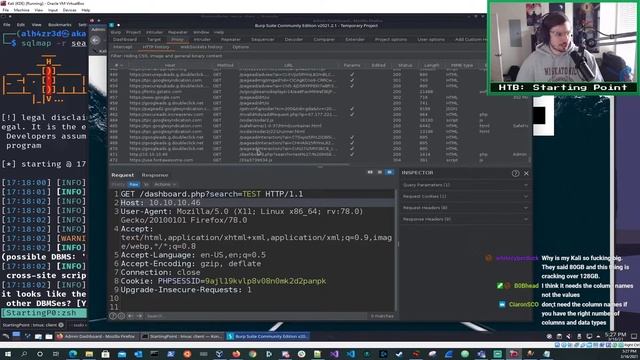Click the Firefox back arrow button

pos(95,40)
